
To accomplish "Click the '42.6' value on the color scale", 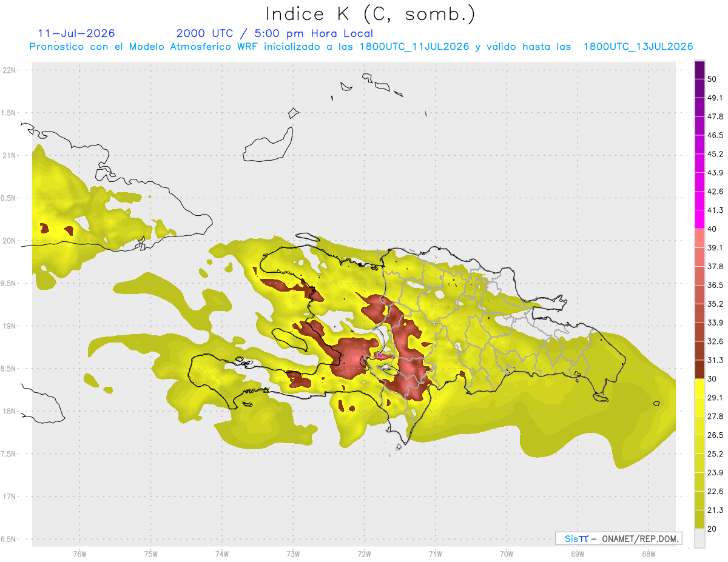I will tap(715, 192).
